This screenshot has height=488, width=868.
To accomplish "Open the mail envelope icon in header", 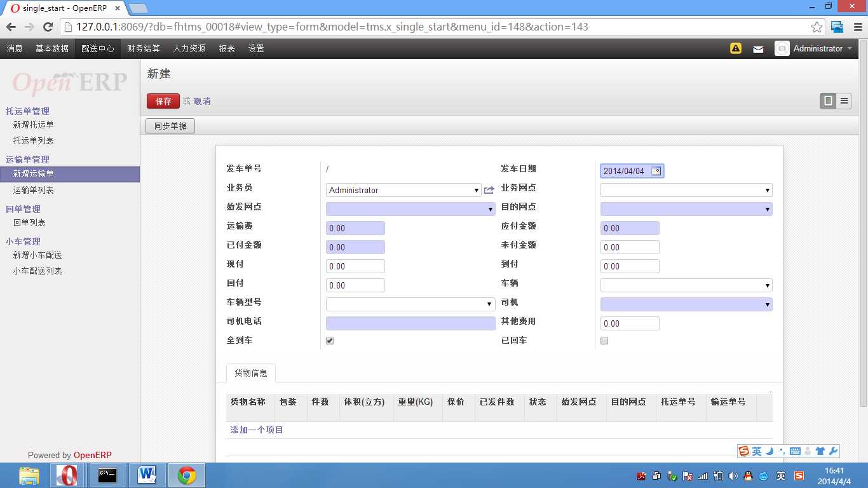I will [758, 49].
